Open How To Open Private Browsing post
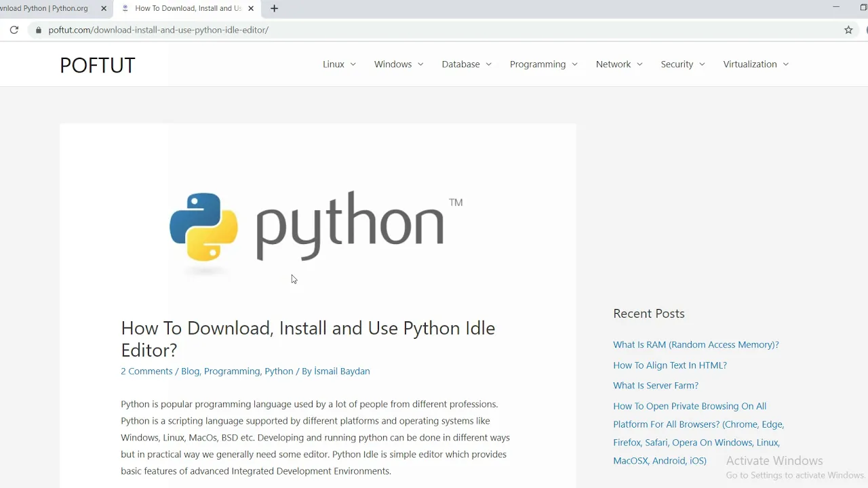This screenshot has height=488, width=868. click(698, 433)
